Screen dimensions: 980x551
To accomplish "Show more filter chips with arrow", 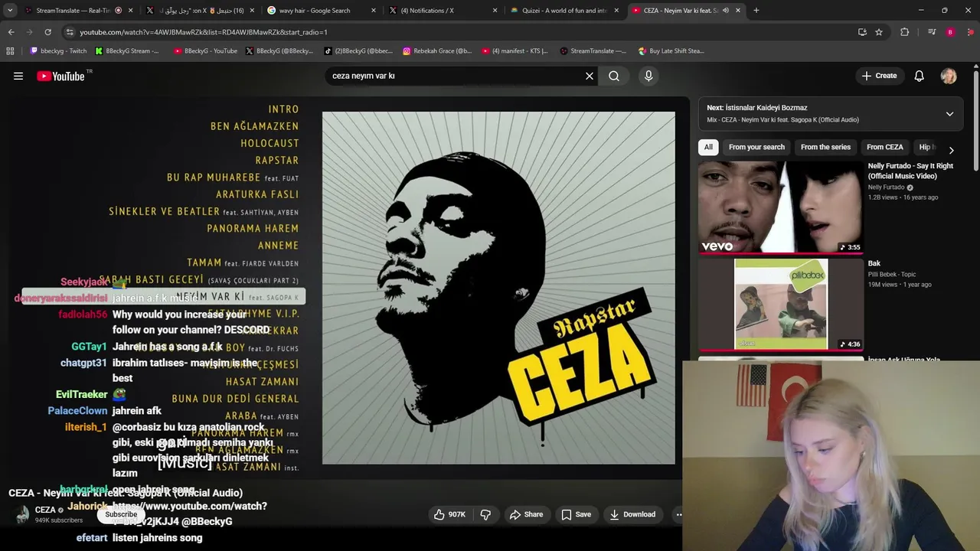I will (951, 150).
